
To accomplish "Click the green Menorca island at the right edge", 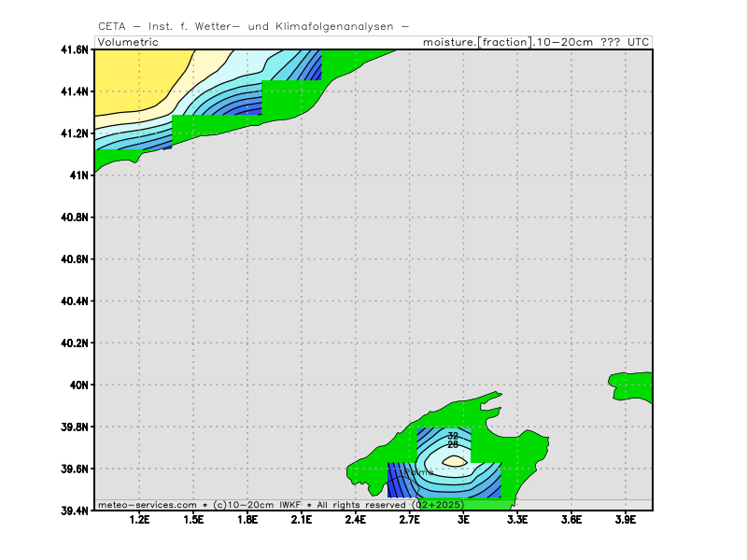I will point(632,384).
